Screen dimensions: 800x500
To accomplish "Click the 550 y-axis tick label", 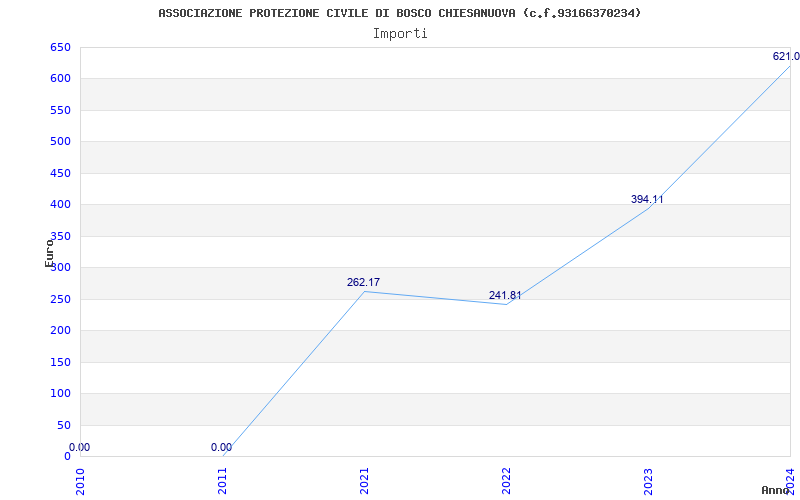I will pos(60,110).
